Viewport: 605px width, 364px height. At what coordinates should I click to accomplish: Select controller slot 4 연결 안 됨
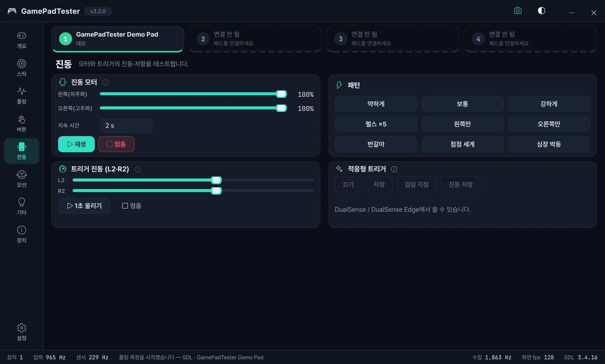click(530, 39)
